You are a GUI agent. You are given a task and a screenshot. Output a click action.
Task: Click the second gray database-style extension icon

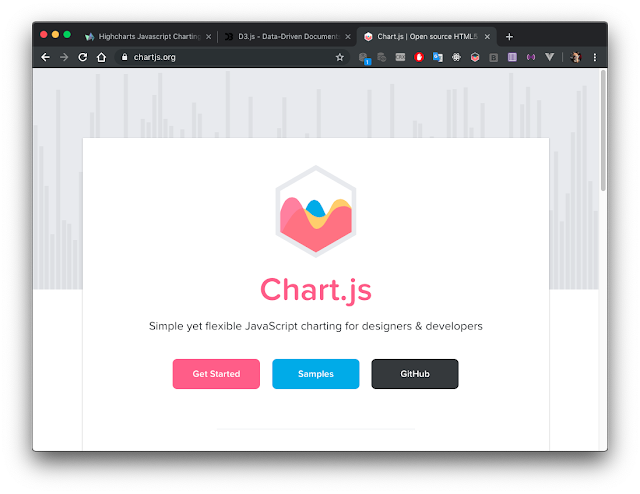tap(382, 57)
